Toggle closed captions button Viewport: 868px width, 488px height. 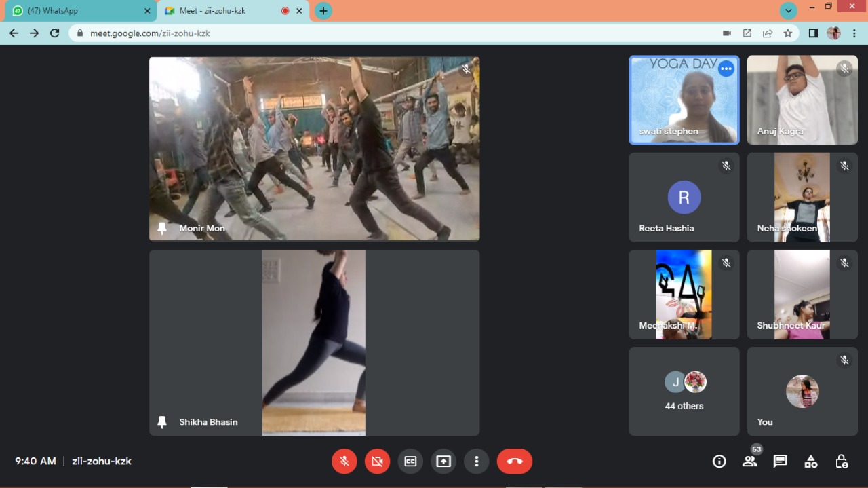tap(410, 462)
